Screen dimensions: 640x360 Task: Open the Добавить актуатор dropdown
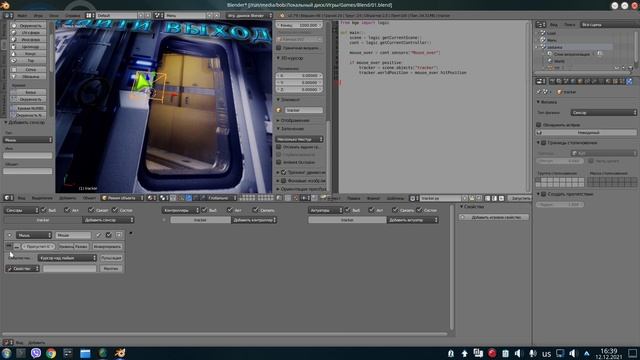click(412, 220)
